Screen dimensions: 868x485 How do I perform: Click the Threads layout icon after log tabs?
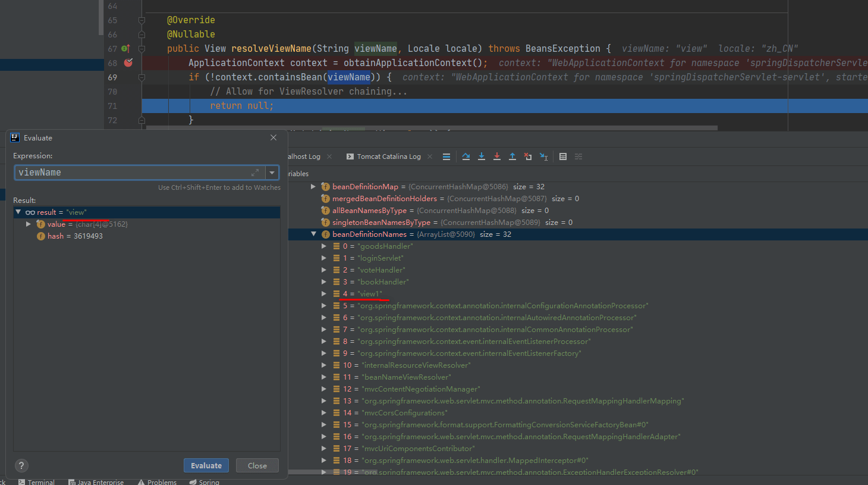(x=446, y=157)
